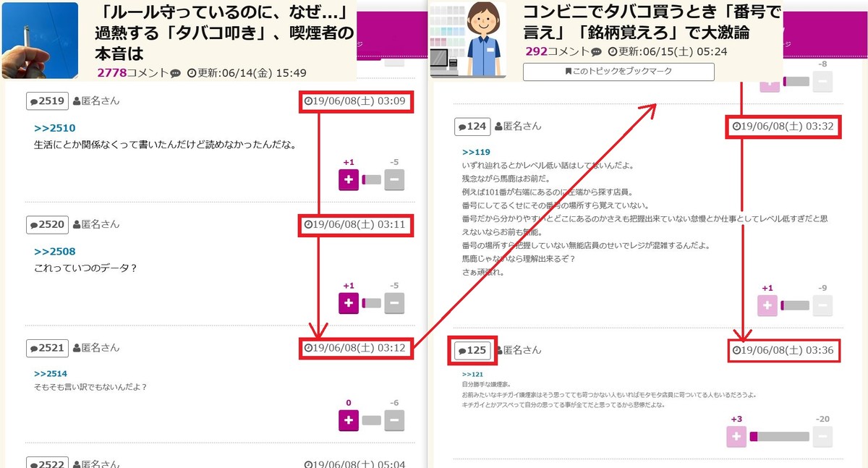This screenshot has width=868, height=468.
Task: Hit the minus button on comment 2521
Action: 393,420
